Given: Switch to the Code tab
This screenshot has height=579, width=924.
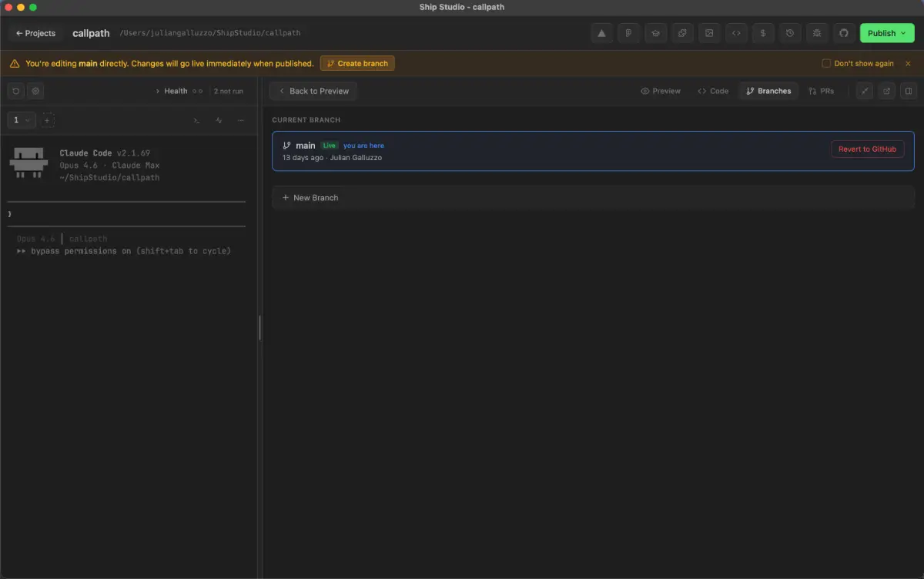Looking at the screenshot, I should 713,91.
